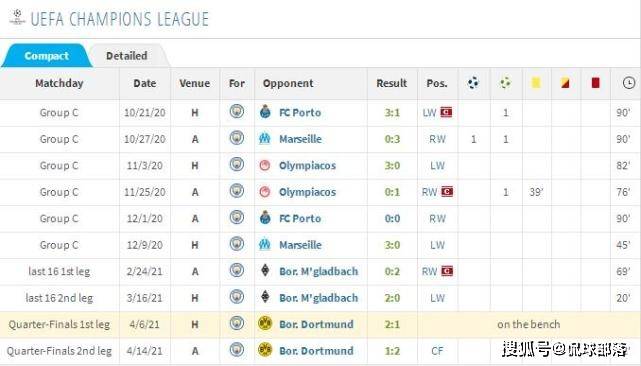The width and height of the screenshot is (641, 366).
Task: Click the goals soccer ball column icon
Action: pyautogui.click(x=473, y=83)
